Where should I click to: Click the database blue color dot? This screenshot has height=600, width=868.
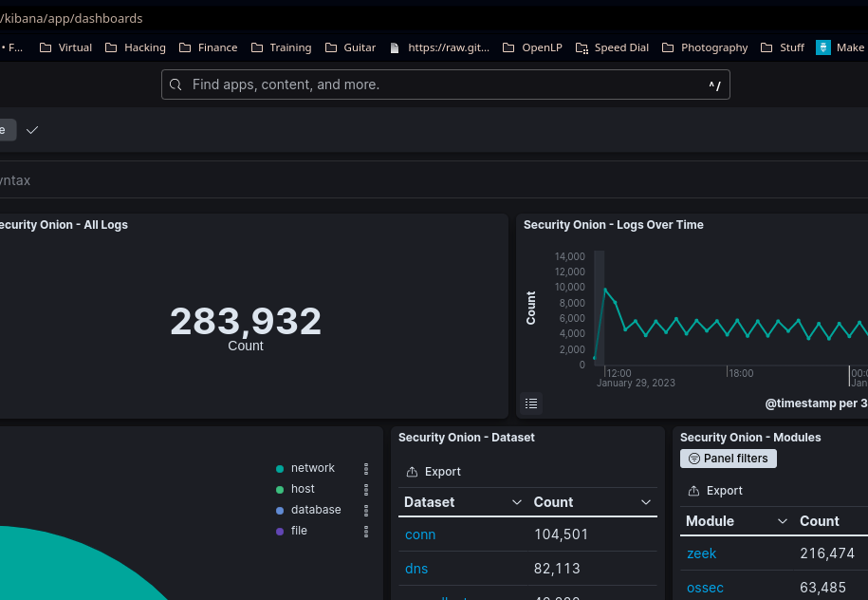pyautogui.click(x=280, y=510)
